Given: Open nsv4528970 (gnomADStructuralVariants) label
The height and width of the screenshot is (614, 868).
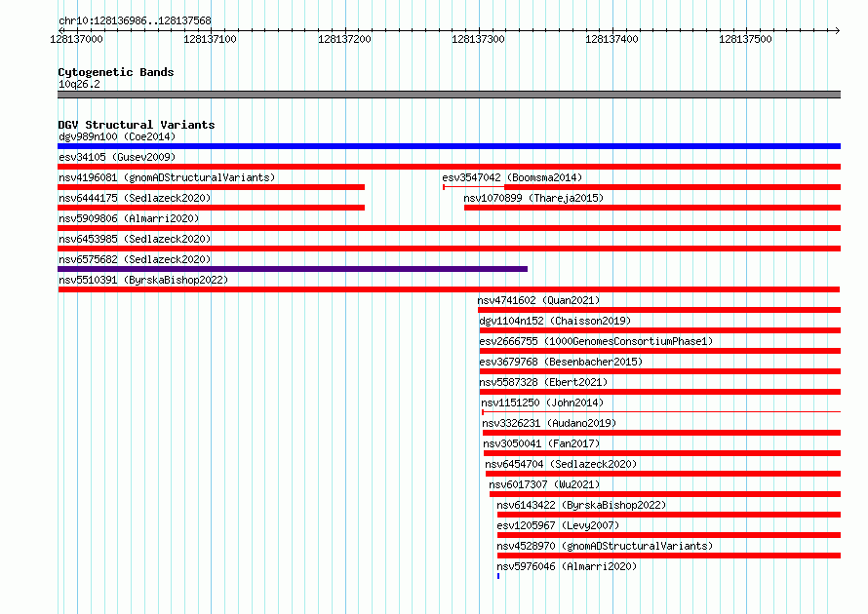Looking at the screenshot, I should tap(605, 546).
